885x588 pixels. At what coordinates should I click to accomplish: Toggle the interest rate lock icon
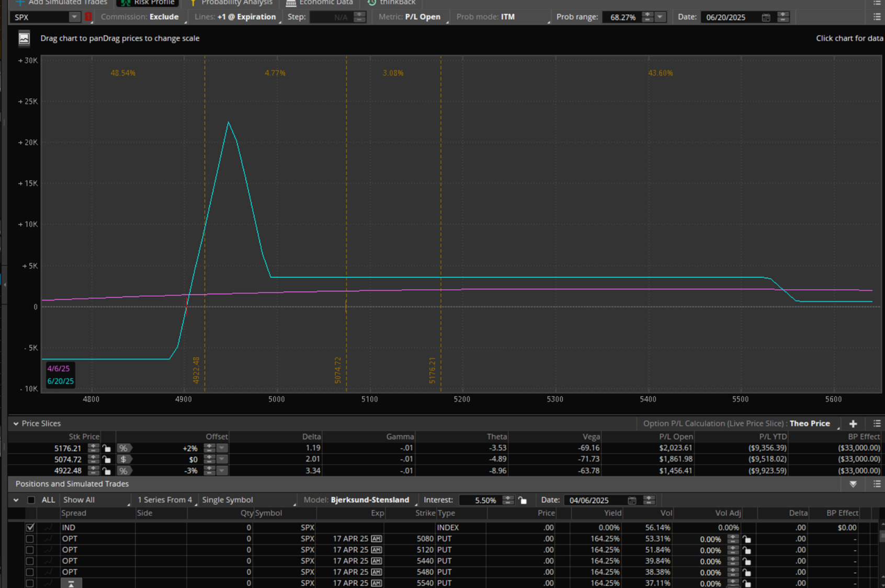point(523,500)
